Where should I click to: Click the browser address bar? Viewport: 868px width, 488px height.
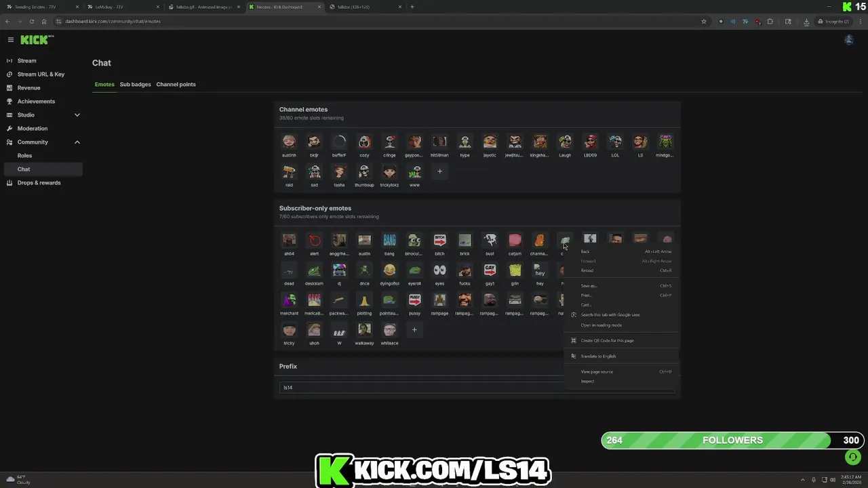380,21
